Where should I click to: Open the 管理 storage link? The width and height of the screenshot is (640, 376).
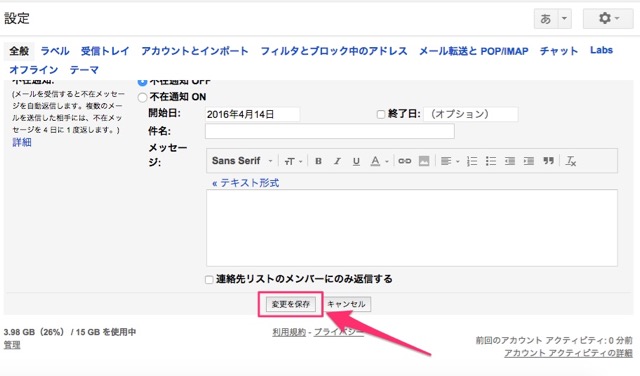click(12, 345)
